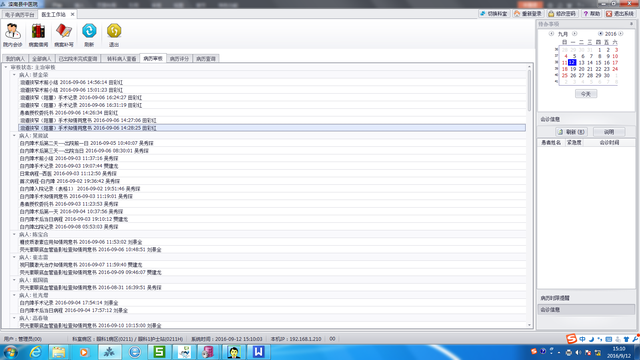Click the 说明 button in 会诊信息

609,132
